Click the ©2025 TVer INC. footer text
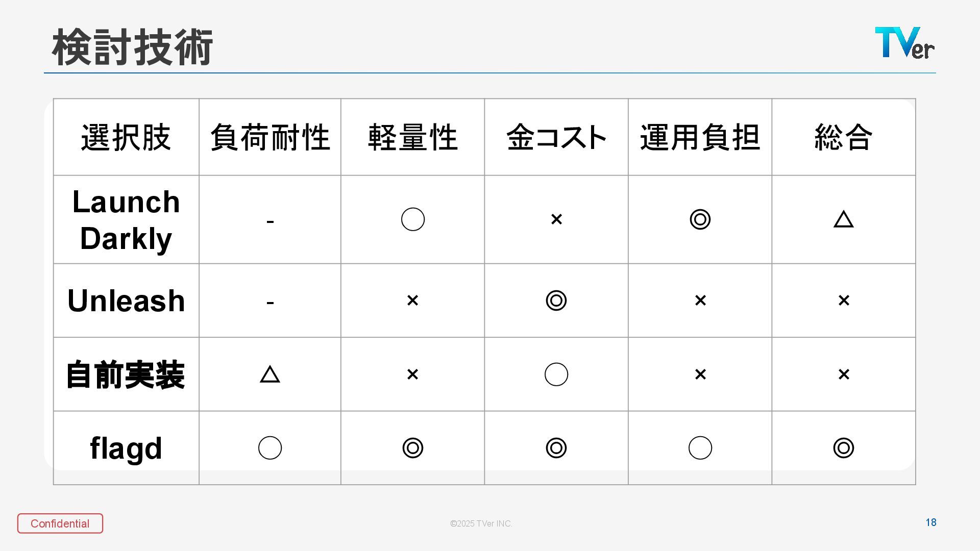Screen dimensions: 980x551 [481, 523]
